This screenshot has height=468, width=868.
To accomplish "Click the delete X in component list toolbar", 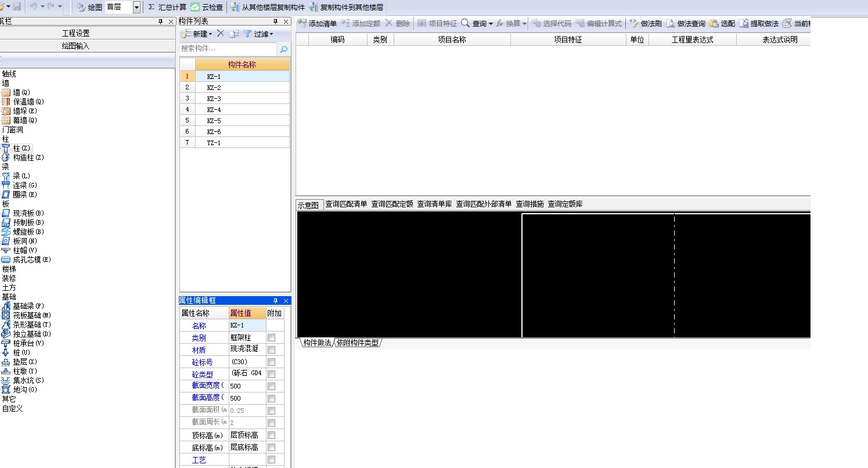I will tap(220, 34).
